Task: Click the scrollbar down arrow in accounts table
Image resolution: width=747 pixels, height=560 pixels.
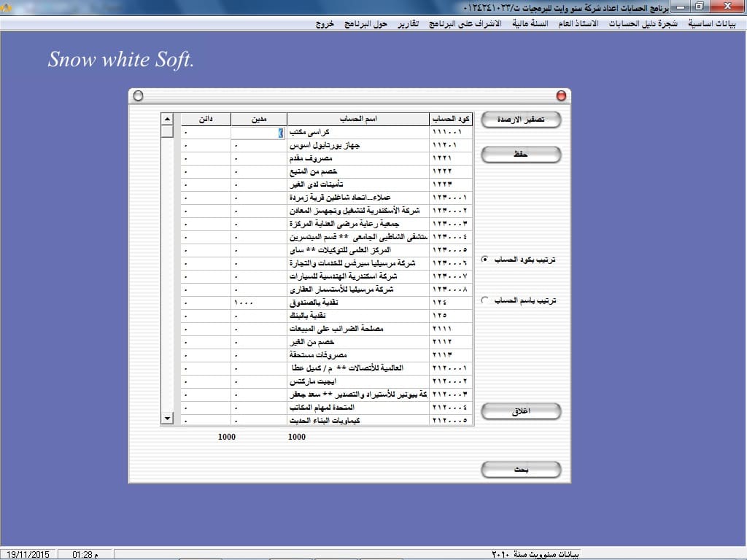Action: (x=167, y=419)
